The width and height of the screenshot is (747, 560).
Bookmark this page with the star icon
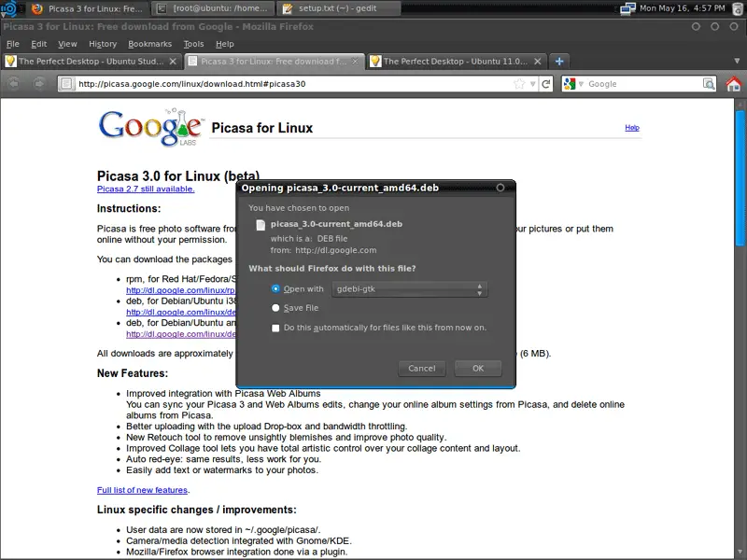point(519,84)
